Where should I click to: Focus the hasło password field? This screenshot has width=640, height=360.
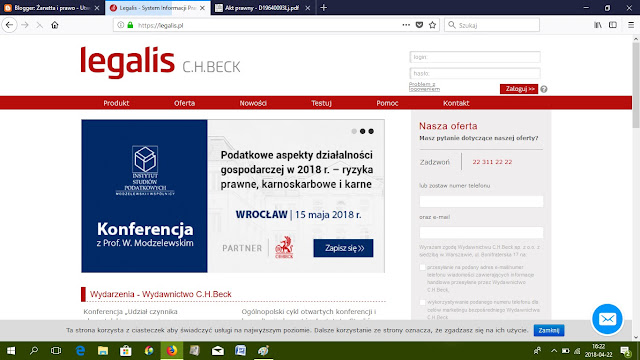[475, 73]
